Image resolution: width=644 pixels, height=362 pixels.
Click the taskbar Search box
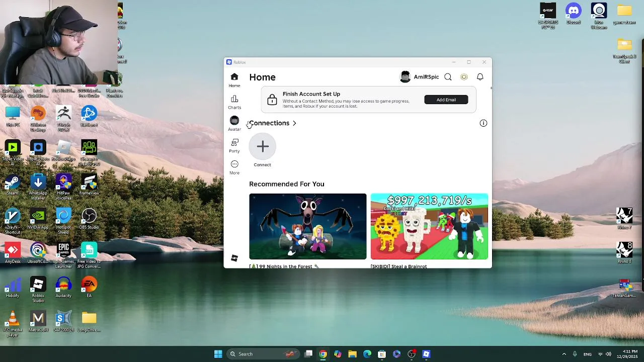[x=262, y=354]
